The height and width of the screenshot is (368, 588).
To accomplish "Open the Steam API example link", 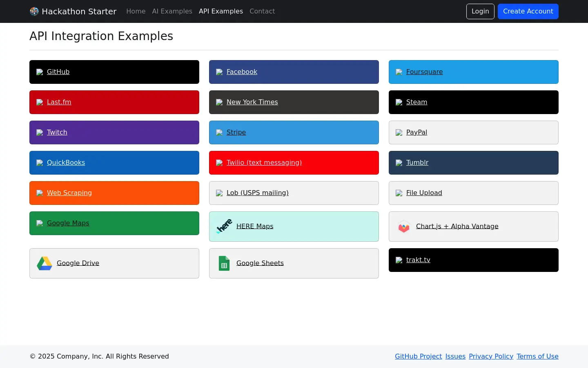I will pos(416,102).
